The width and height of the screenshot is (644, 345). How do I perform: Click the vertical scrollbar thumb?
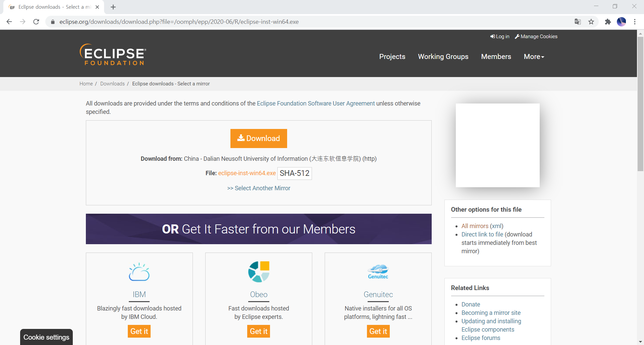(640, 104)
